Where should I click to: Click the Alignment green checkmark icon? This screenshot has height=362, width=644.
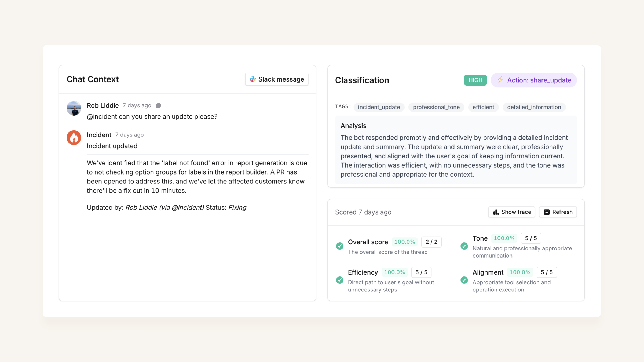464,280
